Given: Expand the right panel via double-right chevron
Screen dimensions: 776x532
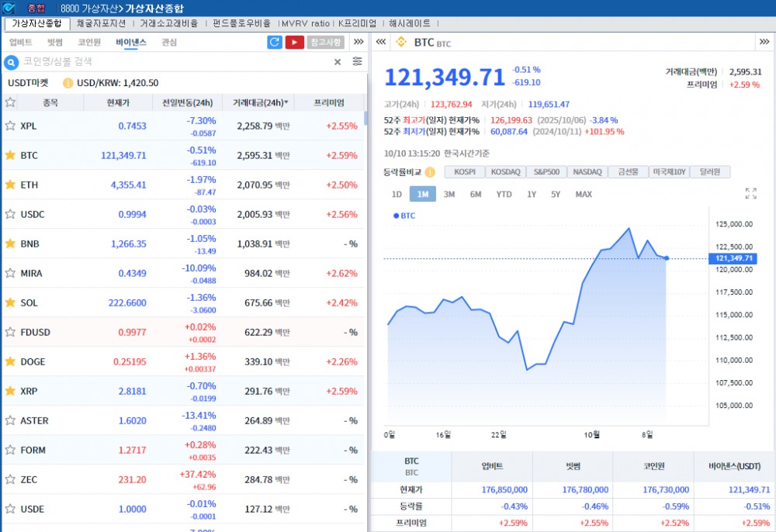Looking at the screenshot, I should [x=764, y=43].
